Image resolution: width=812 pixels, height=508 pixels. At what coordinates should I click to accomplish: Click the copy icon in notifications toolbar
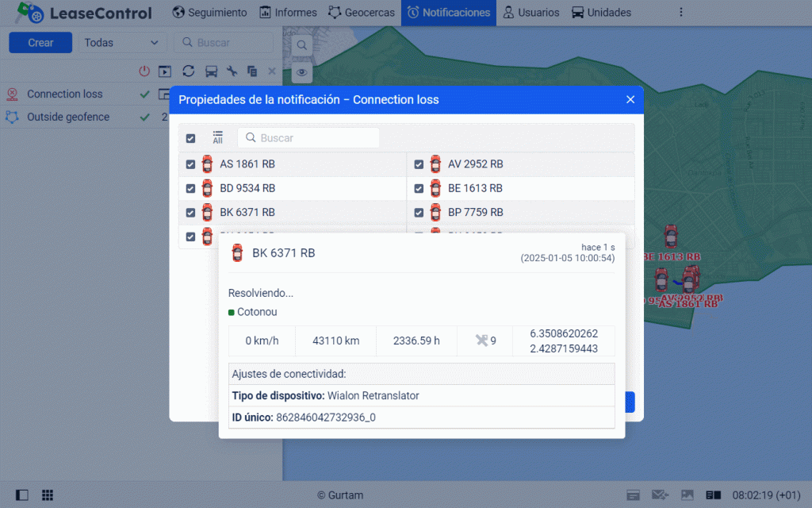252,71
